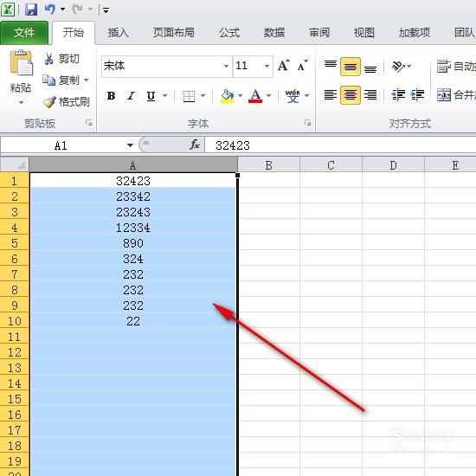Click the cell containing 22
This screenshot has height=476, width=476.
tap(133, 321)
